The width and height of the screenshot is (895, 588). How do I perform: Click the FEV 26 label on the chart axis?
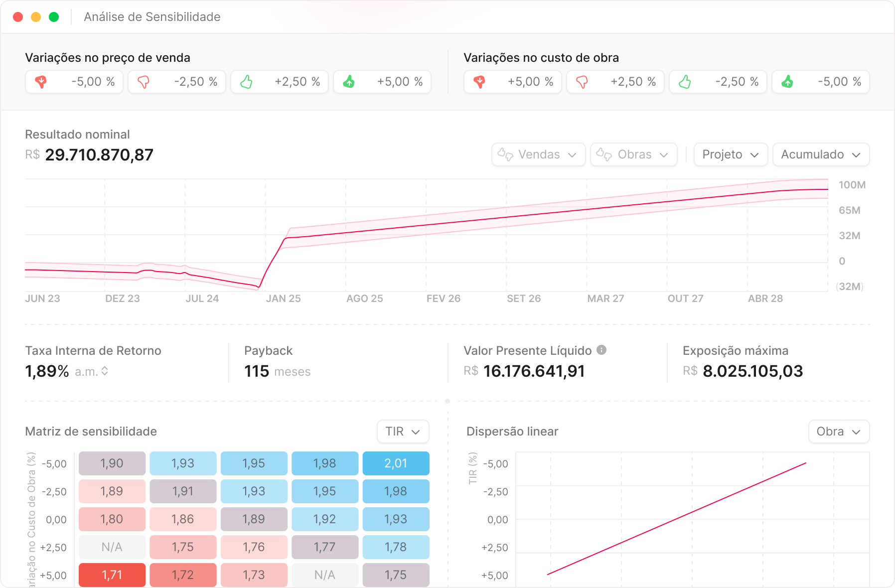(x=444, y=298)
